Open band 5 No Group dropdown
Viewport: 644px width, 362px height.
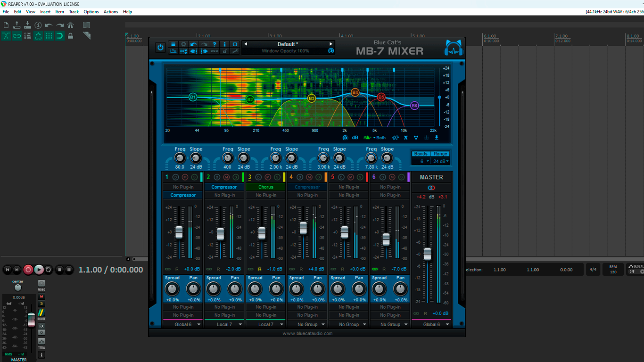click(349, 324)
